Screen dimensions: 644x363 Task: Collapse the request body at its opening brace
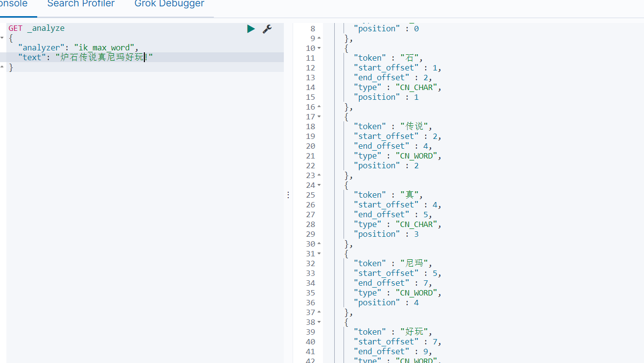tap(1, 38)
